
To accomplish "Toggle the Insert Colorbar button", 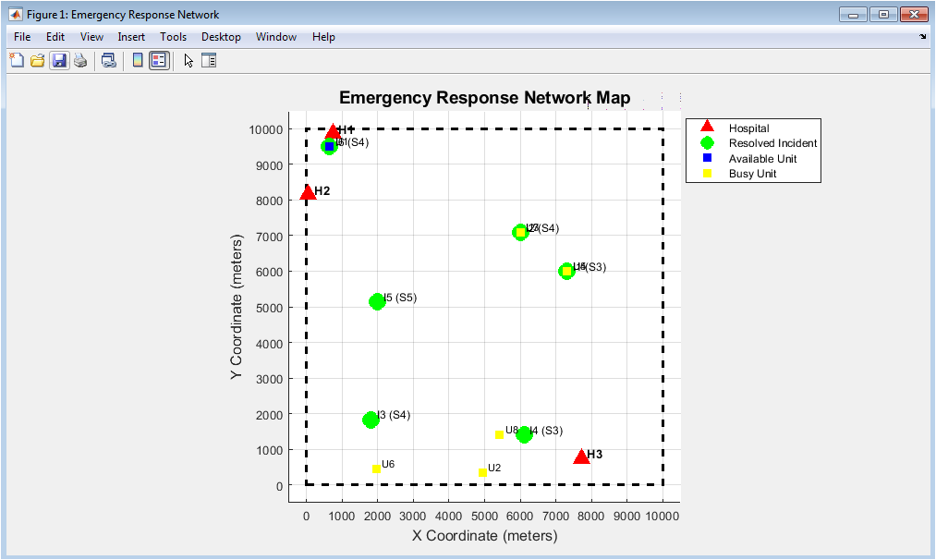I will (x=138, y=61).
